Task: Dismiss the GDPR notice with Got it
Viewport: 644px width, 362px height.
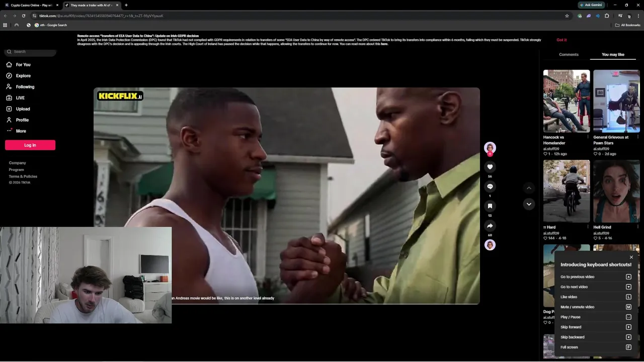Action: click(561, 40)
